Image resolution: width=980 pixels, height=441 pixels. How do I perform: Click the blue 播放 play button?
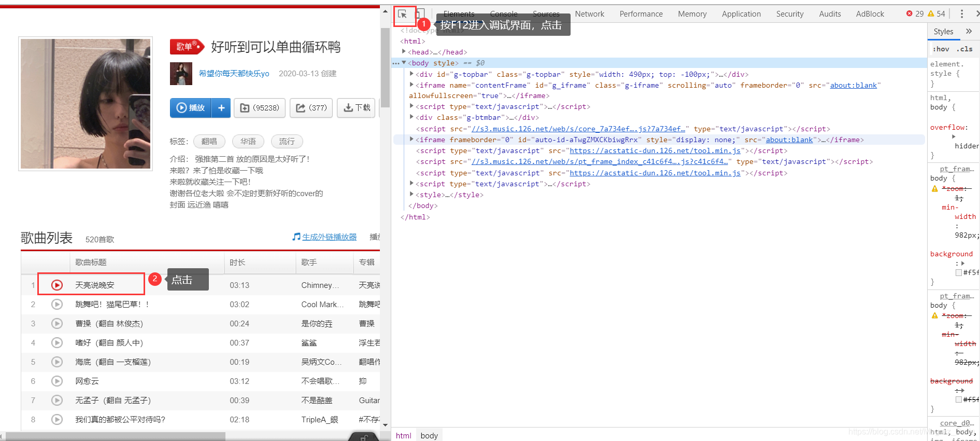click(191, 107)
